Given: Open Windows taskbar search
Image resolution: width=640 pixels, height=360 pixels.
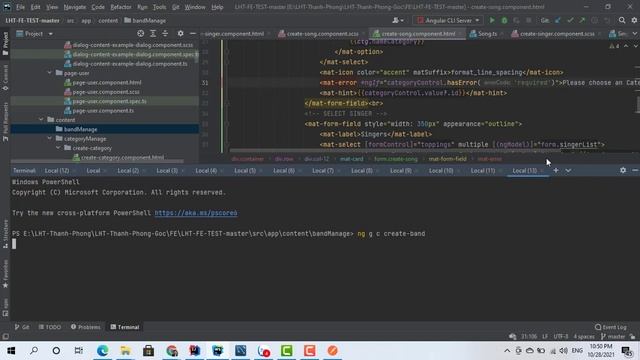Looking at the screenshot, I should (x=34, y=351).
